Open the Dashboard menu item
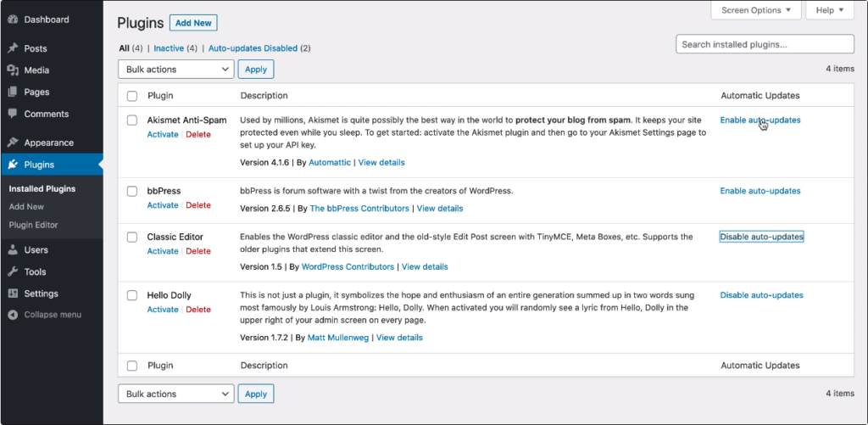Screen dimensions: 868x425 [x=47, y=20]
